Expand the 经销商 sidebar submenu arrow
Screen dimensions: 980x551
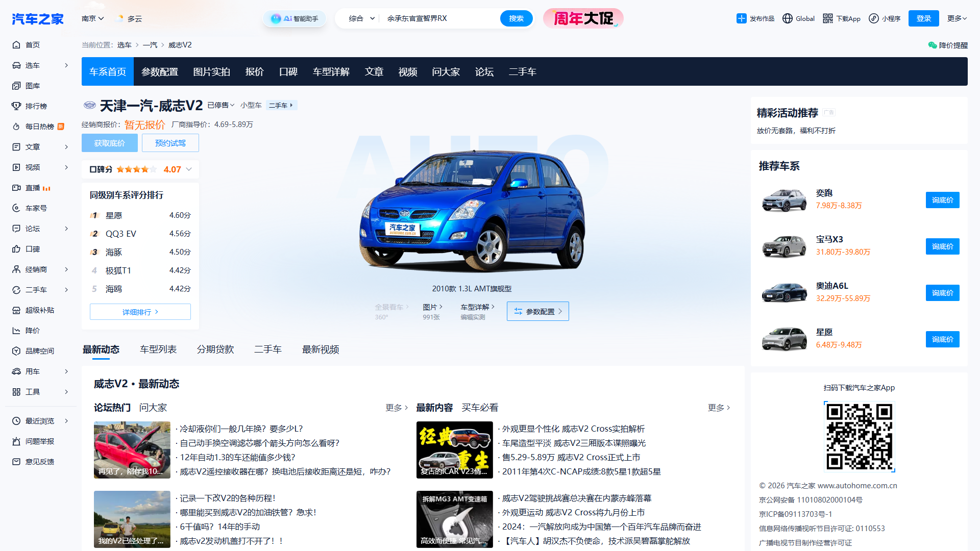tap(66, 269)
